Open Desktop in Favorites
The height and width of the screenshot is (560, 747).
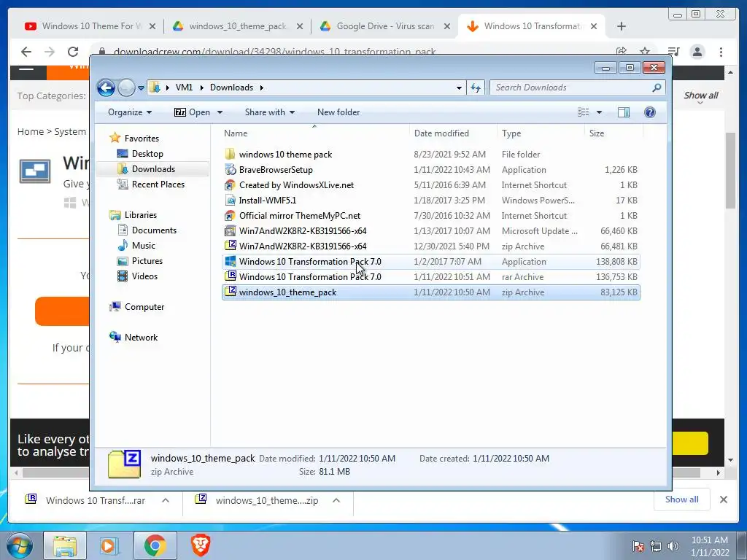pyautogui.click(x=147, y=154)
